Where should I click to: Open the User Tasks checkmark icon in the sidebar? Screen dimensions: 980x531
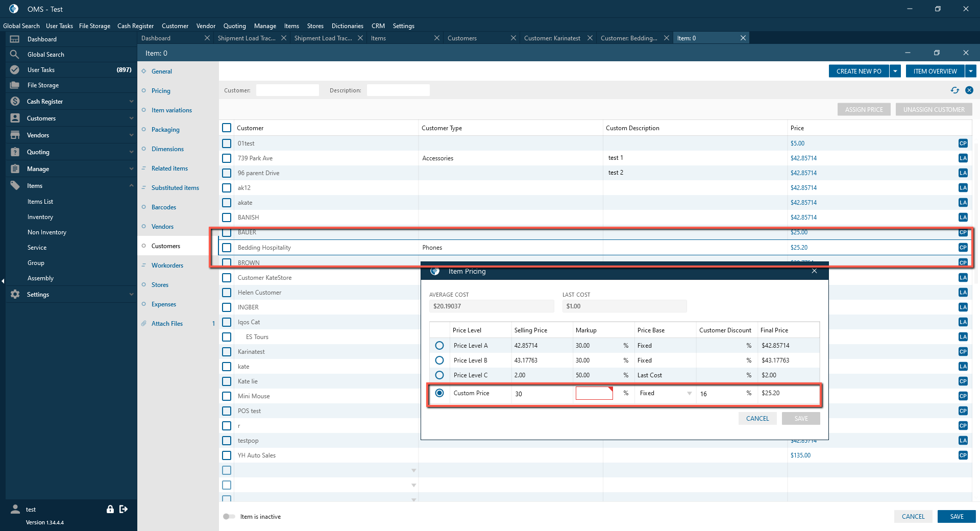point(15,70)
